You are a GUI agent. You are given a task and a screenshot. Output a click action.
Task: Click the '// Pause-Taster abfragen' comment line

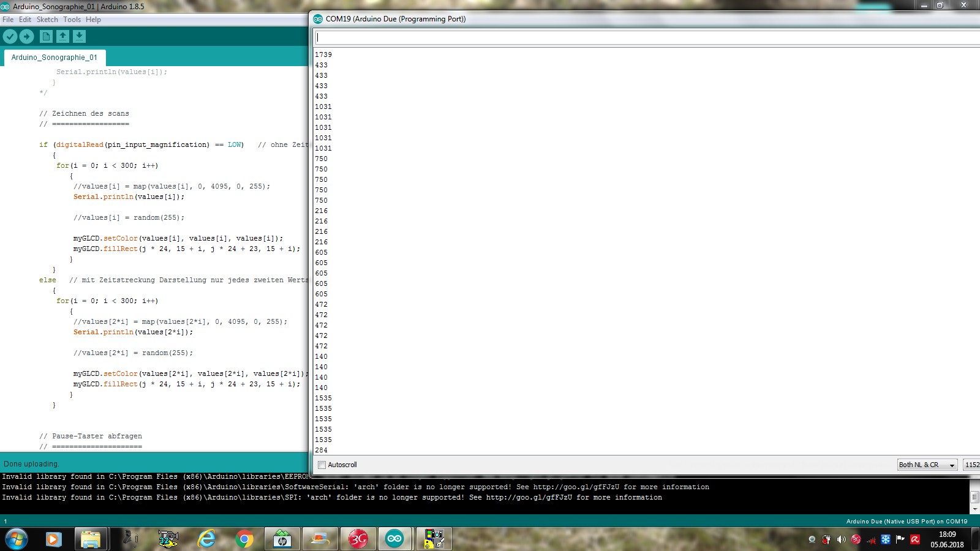pos(91,436)
